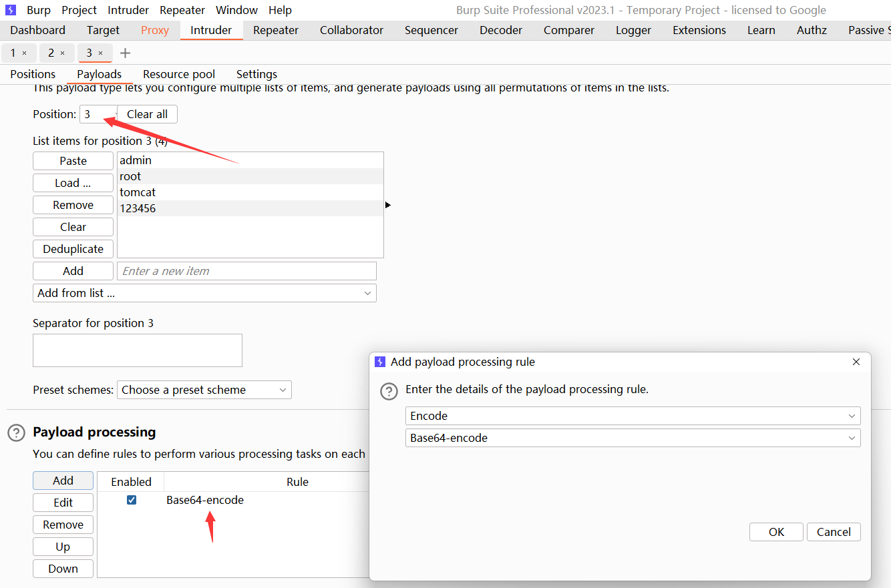Click the Load ... button
This screenshot has width=891, height=588.
73,183
